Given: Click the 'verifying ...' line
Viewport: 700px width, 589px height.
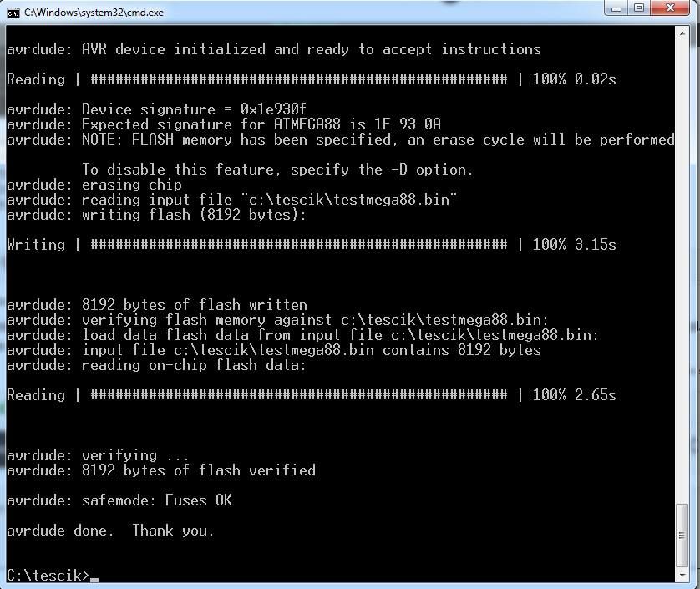Looking at the screenshot, I should click(98, 455).
